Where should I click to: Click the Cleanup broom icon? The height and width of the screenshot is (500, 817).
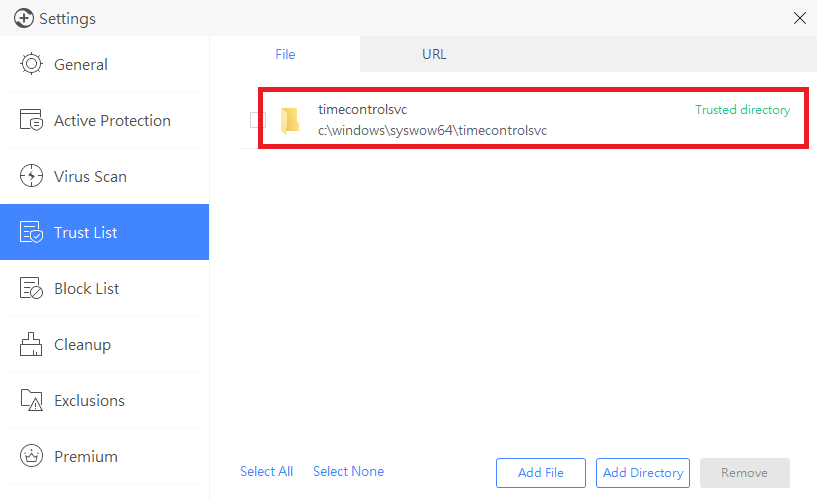pos(31,344)
